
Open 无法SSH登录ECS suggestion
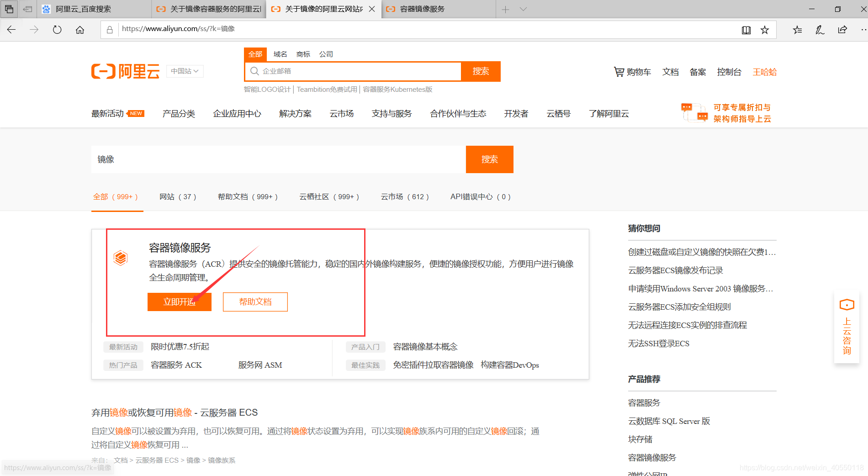(659, 344)
